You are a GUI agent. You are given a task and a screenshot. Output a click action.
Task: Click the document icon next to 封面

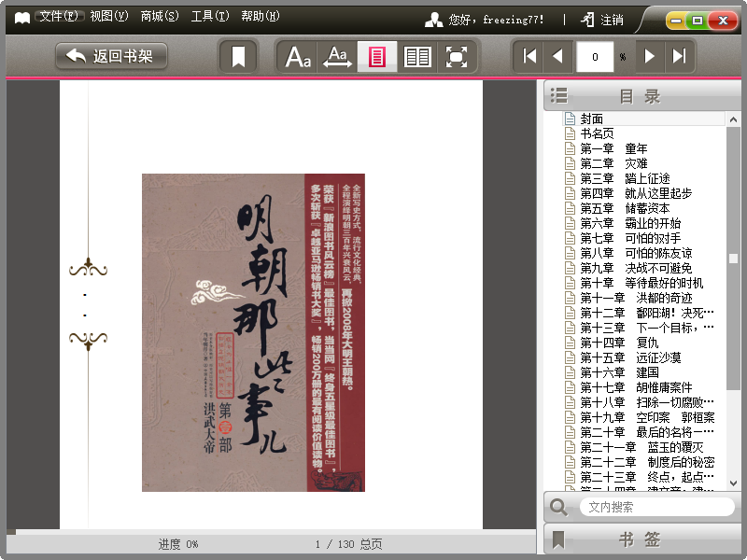pos(570,119)
